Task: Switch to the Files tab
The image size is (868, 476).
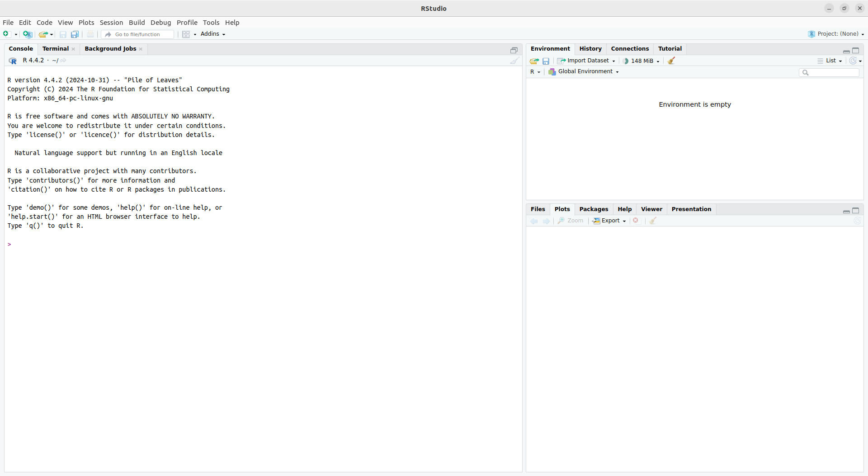Action: click(x=538, y=209)
